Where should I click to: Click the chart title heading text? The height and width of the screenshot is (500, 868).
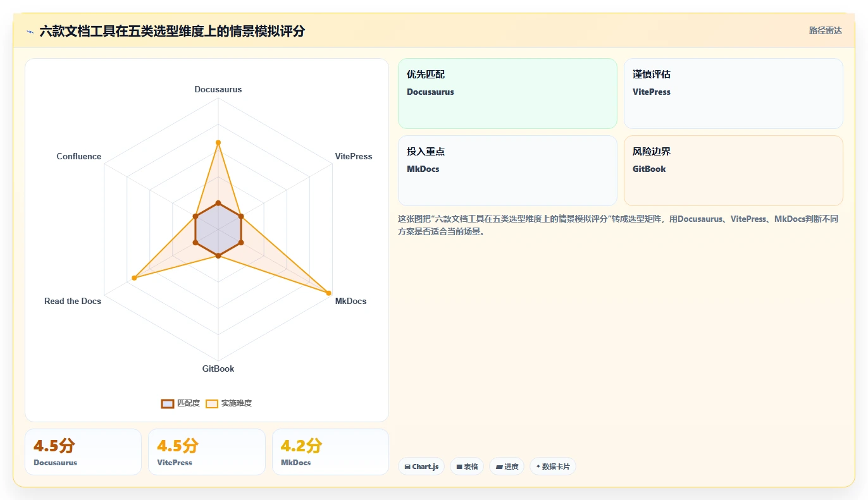[172, 31]
